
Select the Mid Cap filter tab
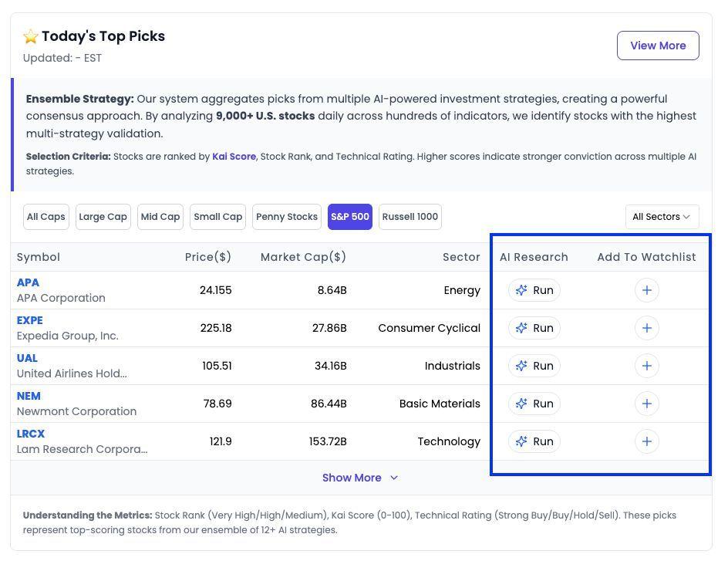click(x=160, y=217)
